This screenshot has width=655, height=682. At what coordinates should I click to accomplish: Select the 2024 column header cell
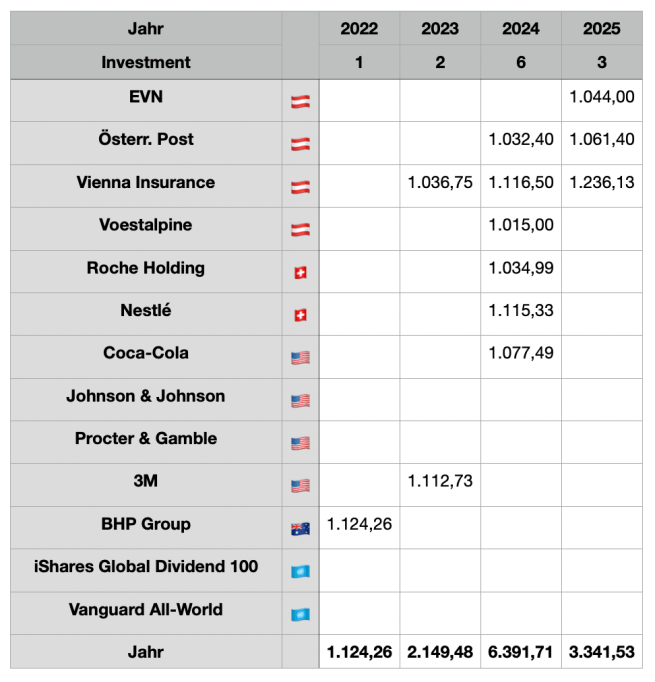(521, 29)
